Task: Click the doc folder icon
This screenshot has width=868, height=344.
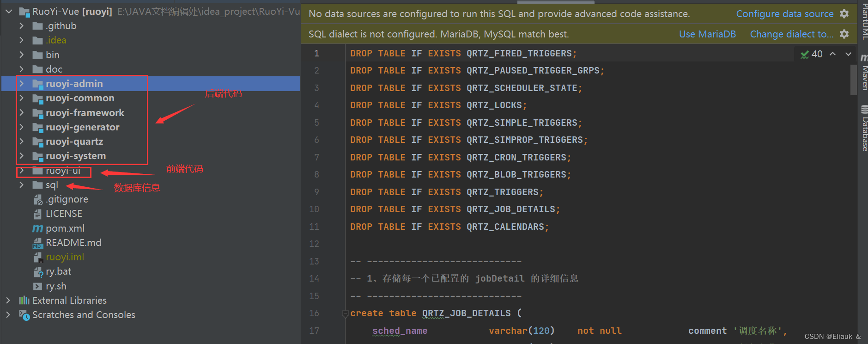Action: (38, 69)
